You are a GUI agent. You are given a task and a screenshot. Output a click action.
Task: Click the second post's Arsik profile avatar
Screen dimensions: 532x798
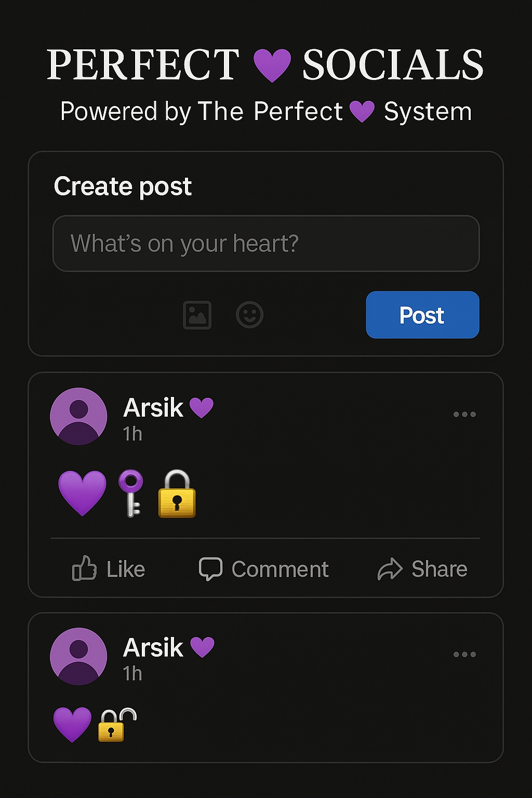[x=78, y=656]
